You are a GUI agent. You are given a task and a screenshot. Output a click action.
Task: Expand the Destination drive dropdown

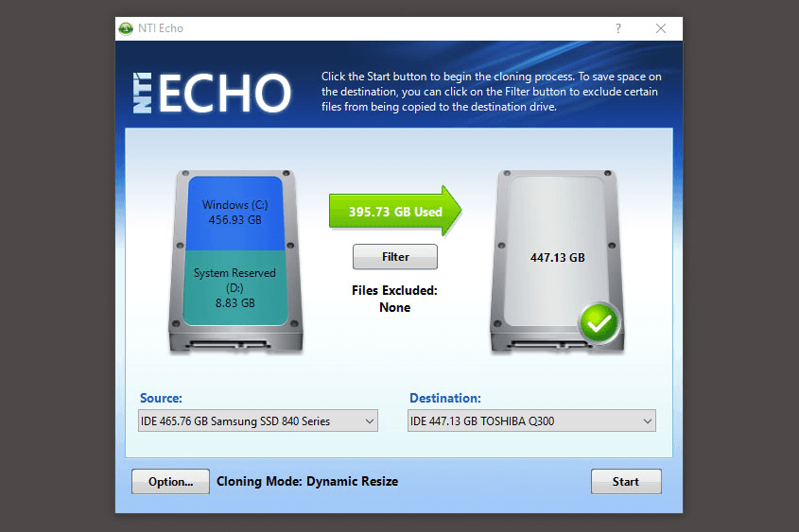(x=531, y=421)
